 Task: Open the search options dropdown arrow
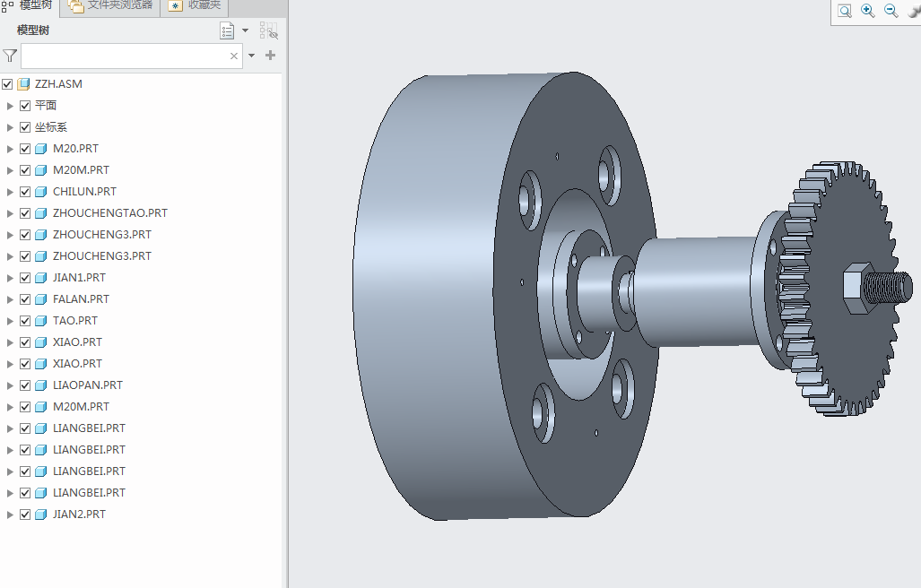tap(251, 56)
